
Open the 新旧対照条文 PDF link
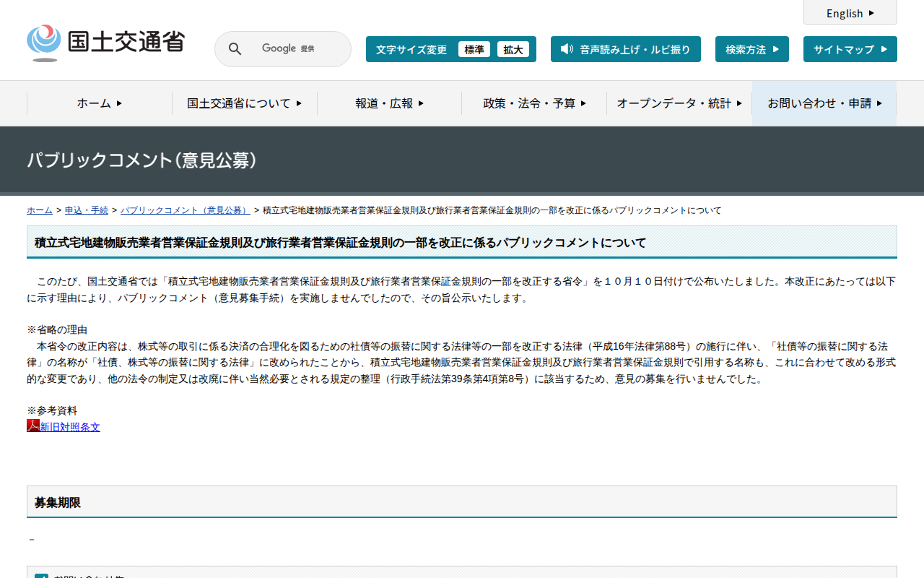70,427
